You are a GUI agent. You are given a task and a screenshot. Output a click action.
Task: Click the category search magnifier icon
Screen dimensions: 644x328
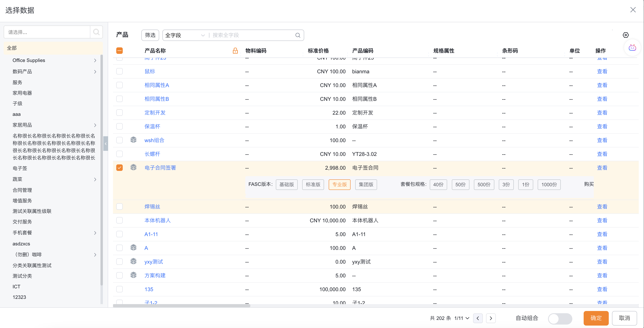pyautogui.click(x=96, y=32)
